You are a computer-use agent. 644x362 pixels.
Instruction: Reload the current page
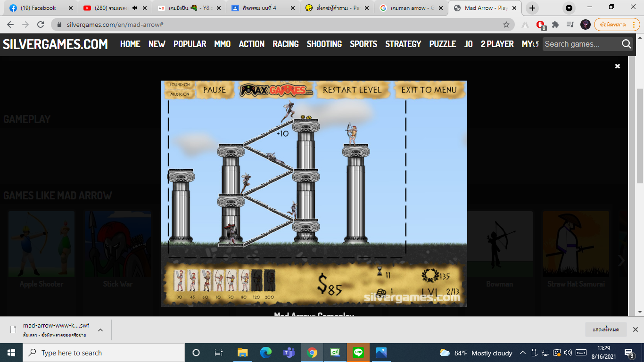pyautogui.click(x=41, y=25)
